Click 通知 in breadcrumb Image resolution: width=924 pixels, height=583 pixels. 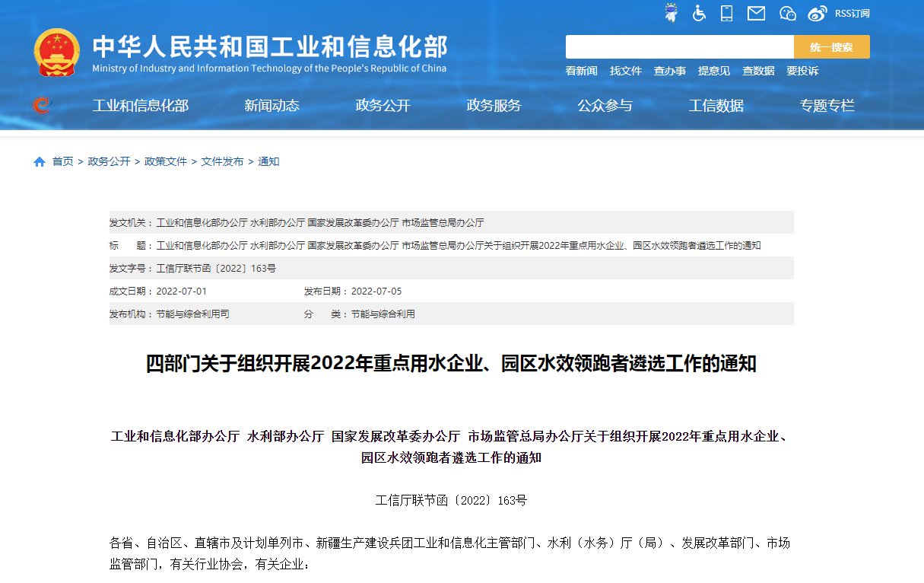(268, 161)
